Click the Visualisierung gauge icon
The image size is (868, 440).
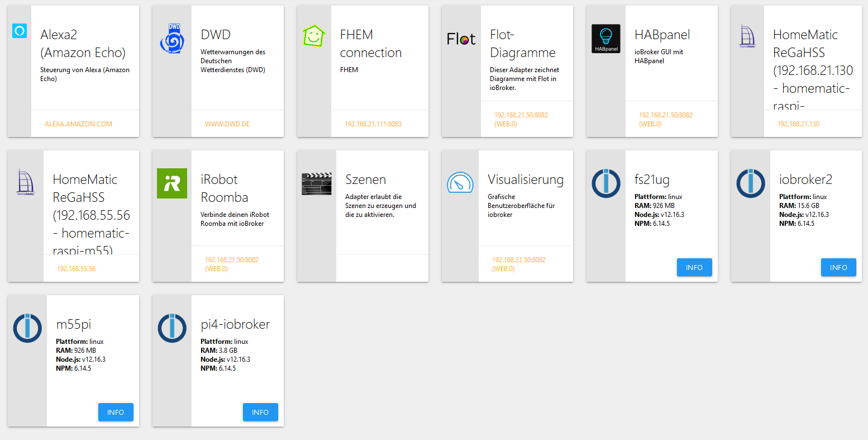pyautogui.click(x=460, y=182)
